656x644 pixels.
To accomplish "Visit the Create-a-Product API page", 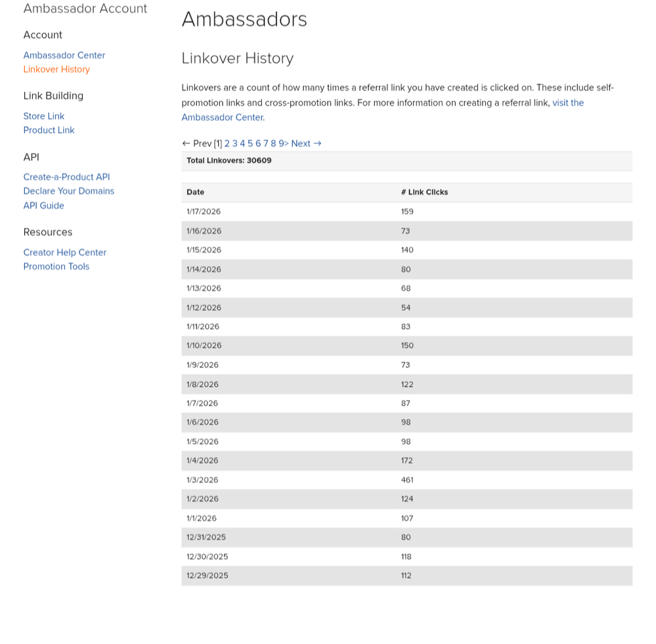I will (66, 177).
